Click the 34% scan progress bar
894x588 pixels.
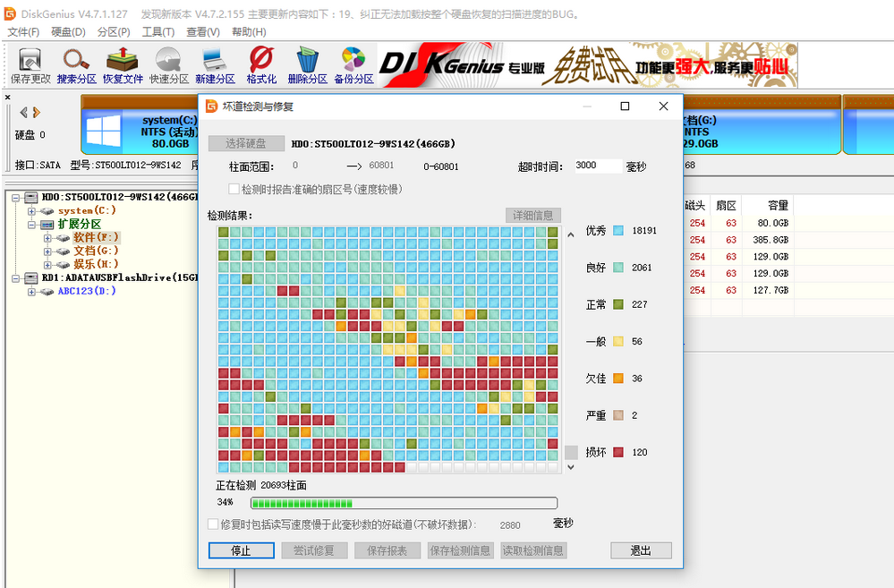click(404, 503)
